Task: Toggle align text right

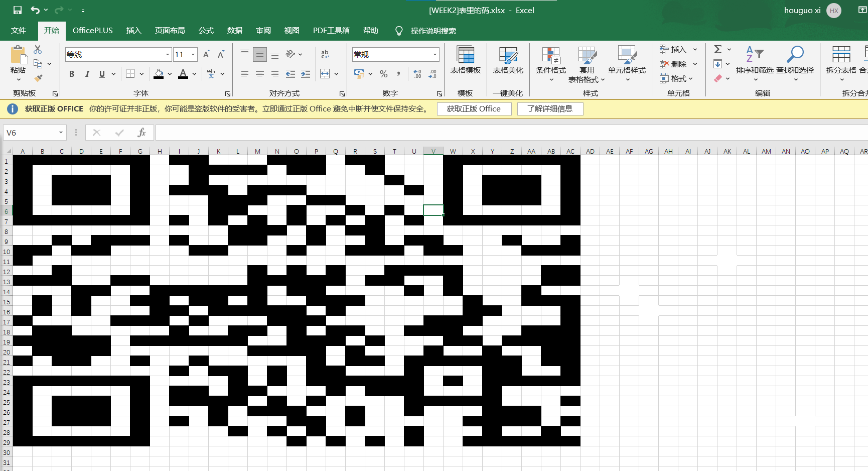Action: (x=275, y=74)
